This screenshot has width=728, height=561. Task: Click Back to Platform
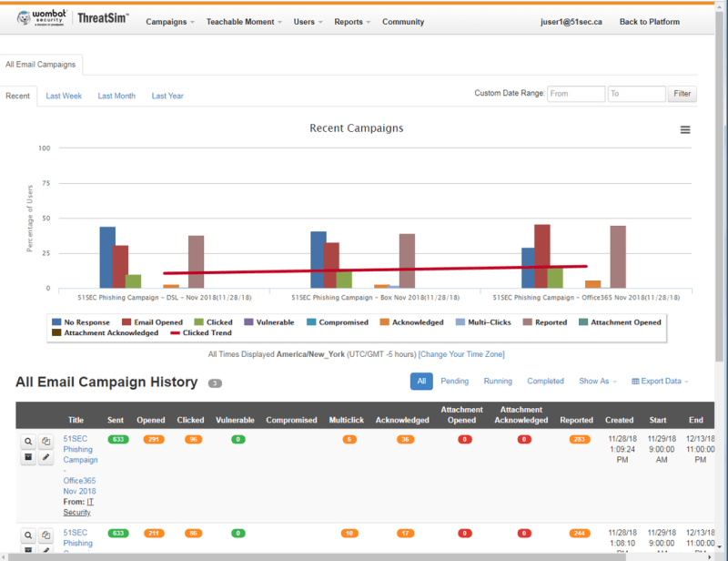pos(649,22)
